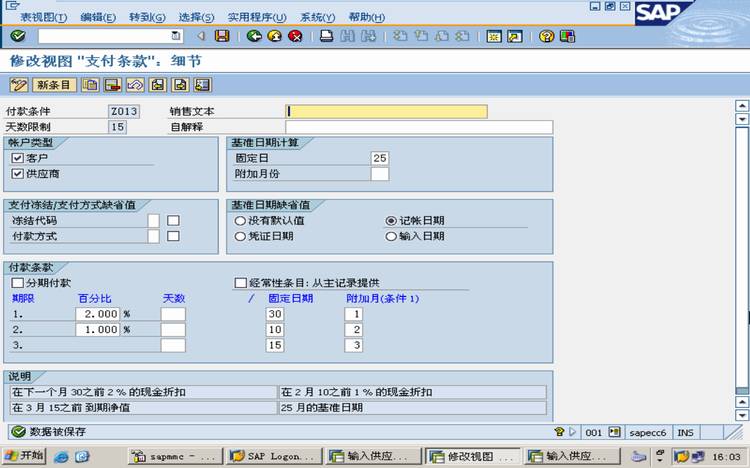
Task: Open the 实用程序(U) menu
Action: pyautogui.click(x=256, y=17)
